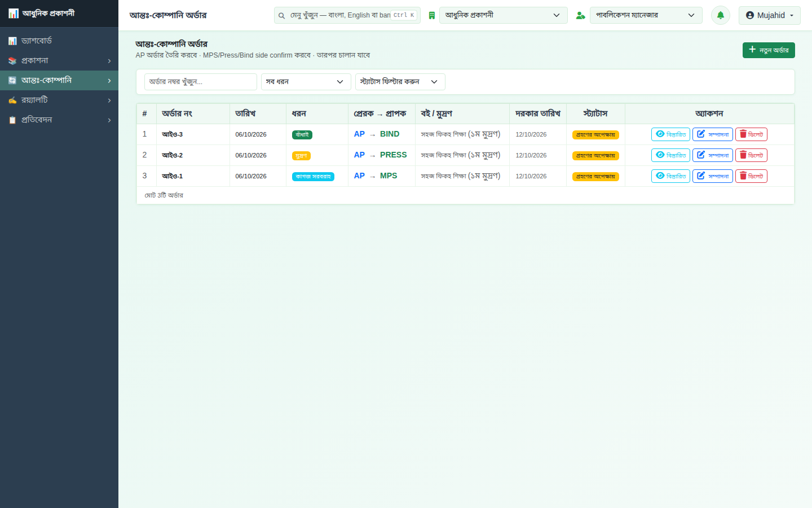The height and width of the screenshot is (508, 812).
Task: Open the আধুনিক প্রকাশনী company selector
Action: pos(503,15)
